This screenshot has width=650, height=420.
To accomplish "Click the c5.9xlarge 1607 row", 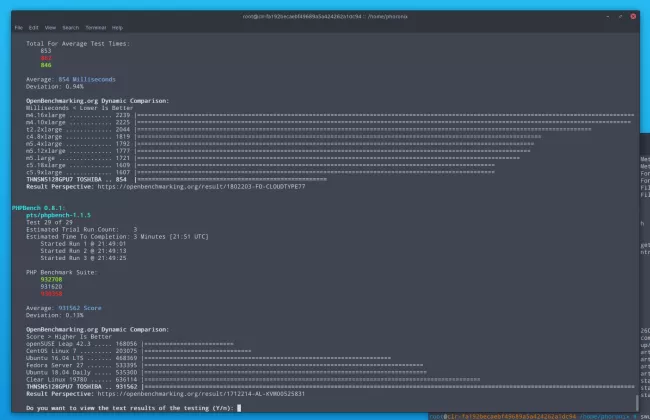I will 260,172.
